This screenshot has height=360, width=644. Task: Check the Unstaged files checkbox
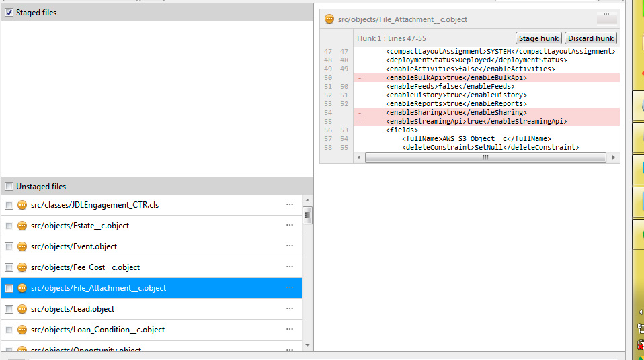pos(9,187)
